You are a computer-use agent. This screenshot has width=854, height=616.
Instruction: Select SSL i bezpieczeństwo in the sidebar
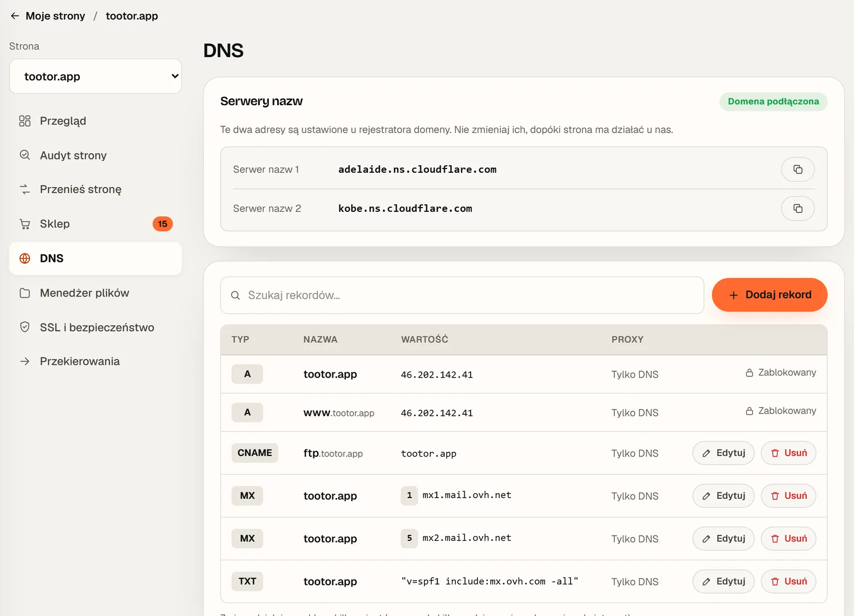[96, 327]
